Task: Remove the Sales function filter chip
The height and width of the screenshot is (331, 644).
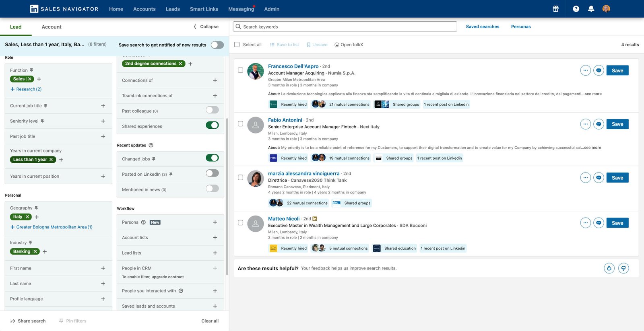Action: [x=30, y=79]
